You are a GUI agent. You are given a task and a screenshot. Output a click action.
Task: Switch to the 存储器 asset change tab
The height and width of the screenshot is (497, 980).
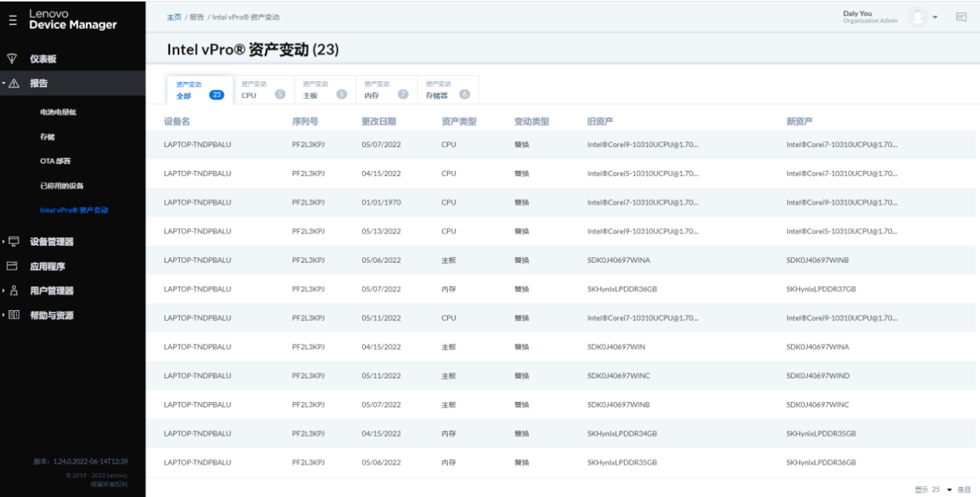coord(448,90)
